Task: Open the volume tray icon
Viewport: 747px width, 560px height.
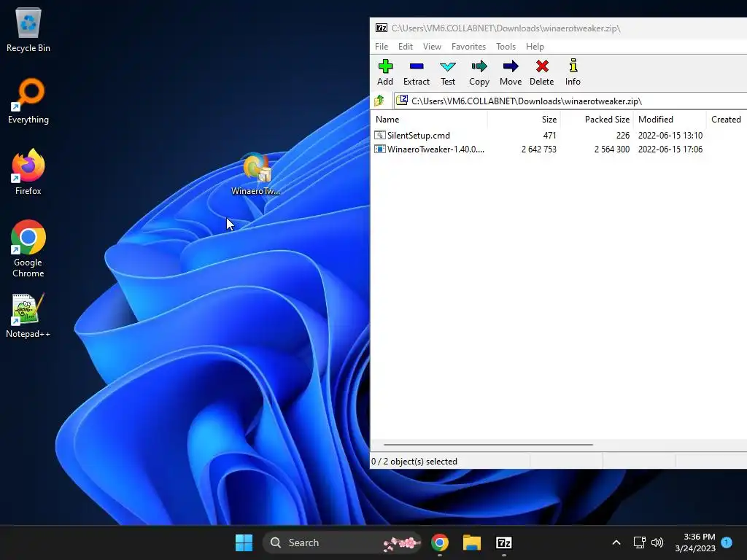Action: 657,542
